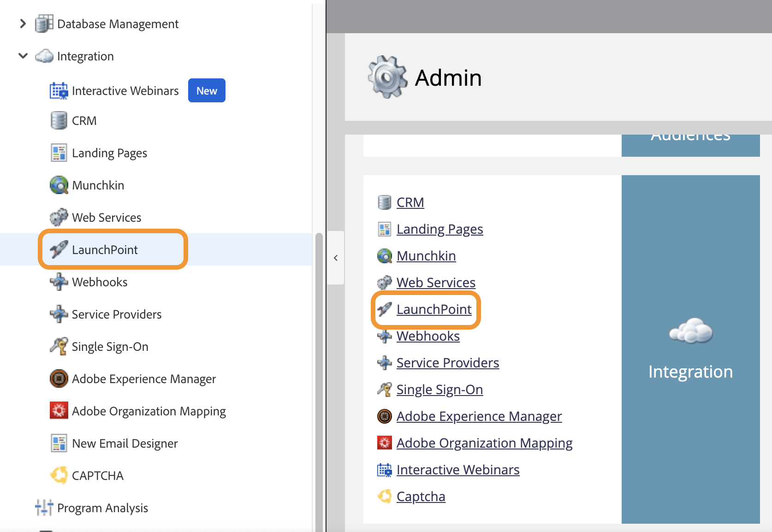Open Web Services in the left tree
772x532 pixels.
point(107,218)
